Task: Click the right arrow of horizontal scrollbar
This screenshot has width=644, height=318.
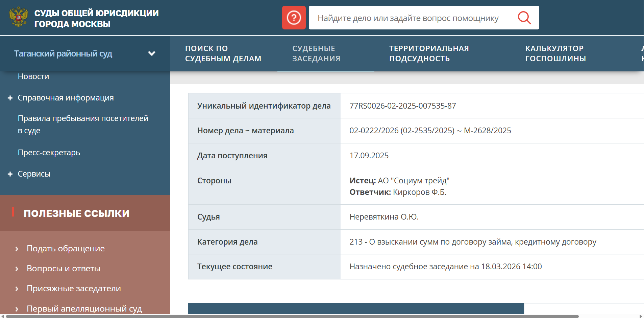Action: [x=641, y=316]
